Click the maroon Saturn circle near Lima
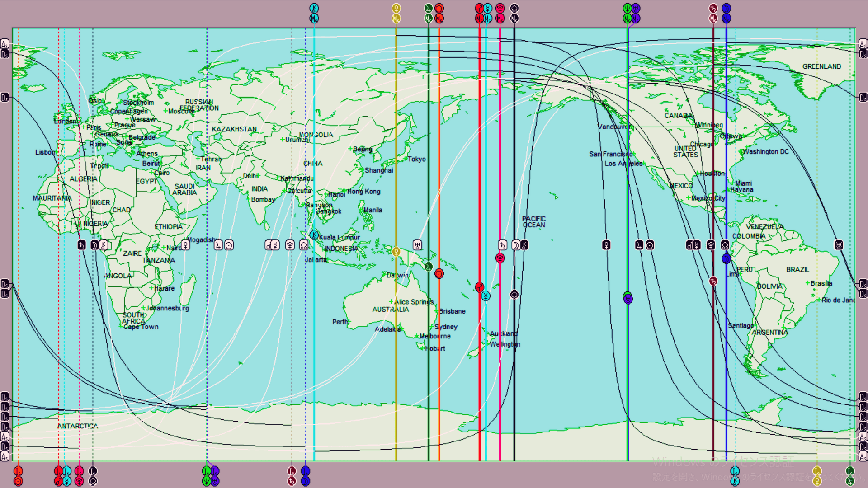This screenshot has width=868, height=488. [x=713, y=281]
